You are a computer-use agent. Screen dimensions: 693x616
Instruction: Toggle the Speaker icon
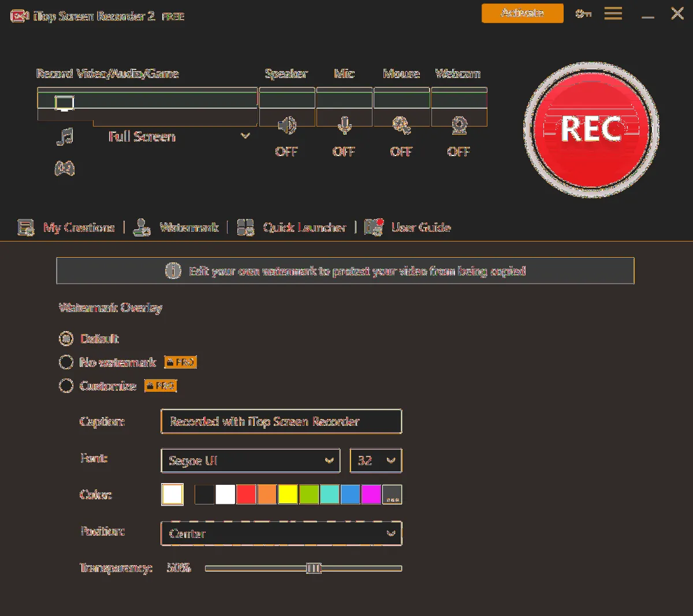[x=286, y=125]
